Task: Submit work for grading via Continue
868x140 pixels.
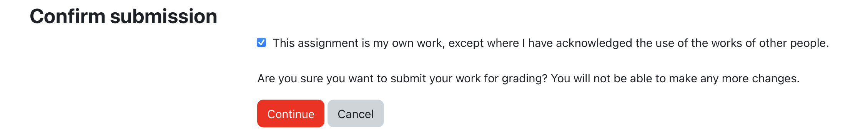Action: [291, 113]
